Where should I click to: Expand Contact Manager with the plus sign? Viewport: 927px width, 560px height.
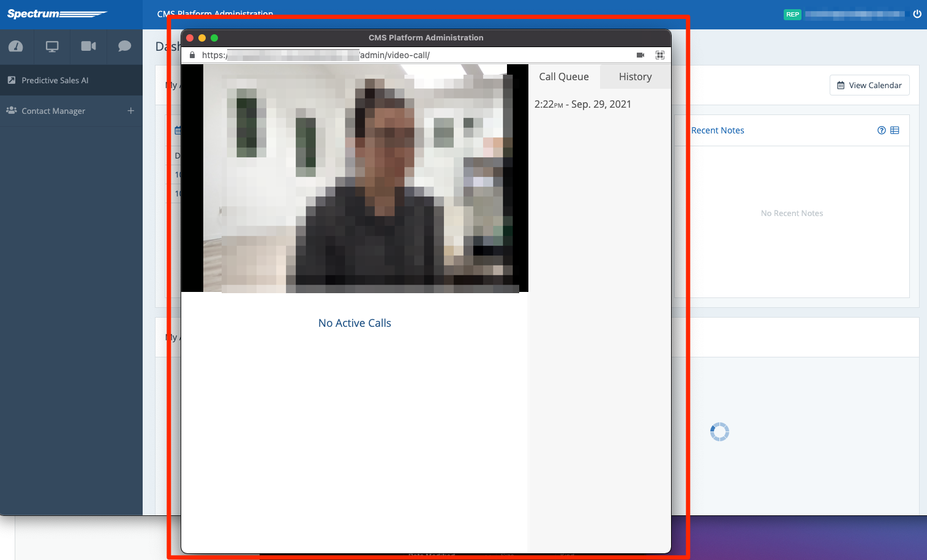click(x=130, y=111)
